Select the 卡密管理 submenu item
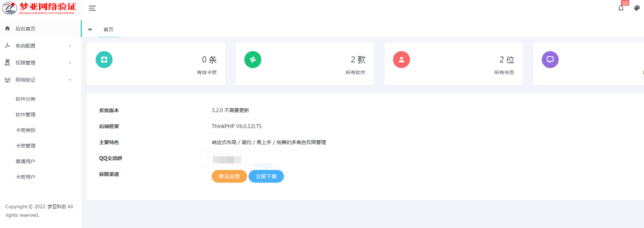Viewport: 644px width, 228px height. pyautogui.click(x=26, y=146)
